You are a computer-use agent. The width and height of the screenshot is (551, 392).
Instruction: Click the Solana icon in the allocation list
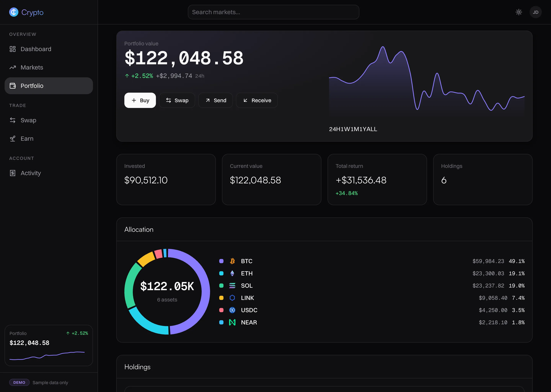point(232,286)
